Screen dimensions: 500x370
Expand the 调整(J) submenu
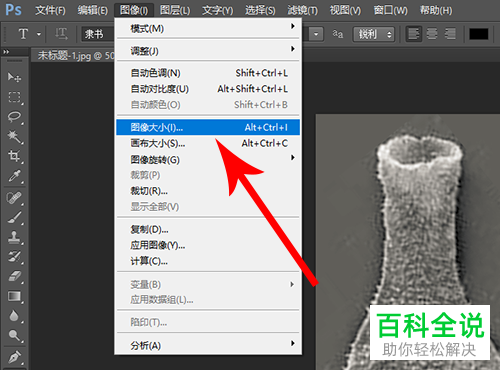point(208,51)
